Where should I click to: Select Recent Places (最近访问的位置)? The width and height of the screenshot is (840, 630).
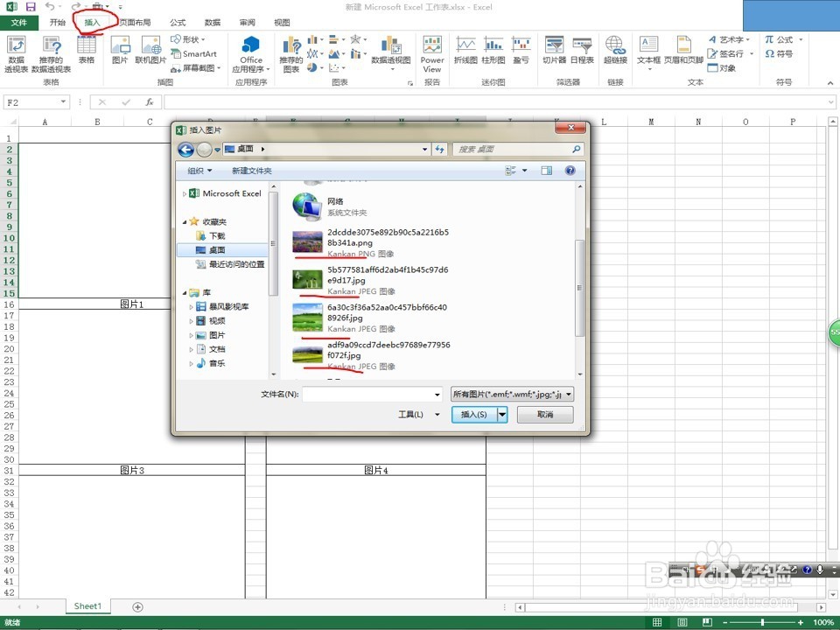point(230,264)
